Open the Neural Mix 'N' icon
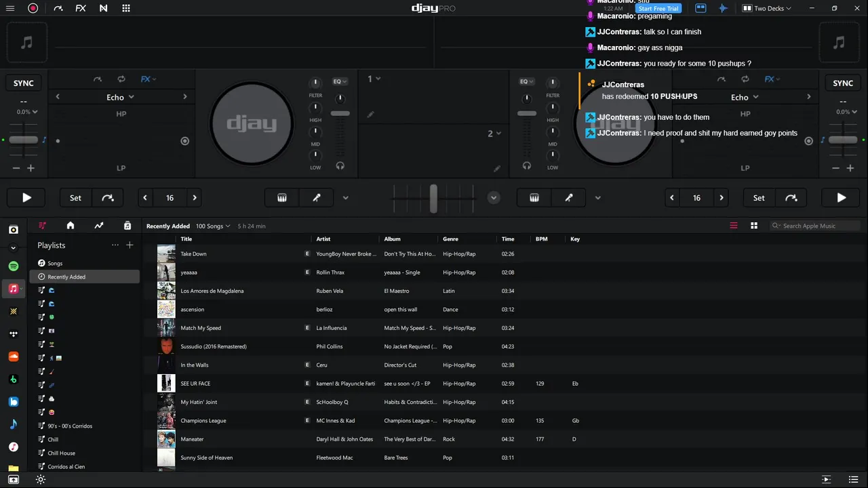The height and width of the screenshot is (488, 868). (103, 8)
